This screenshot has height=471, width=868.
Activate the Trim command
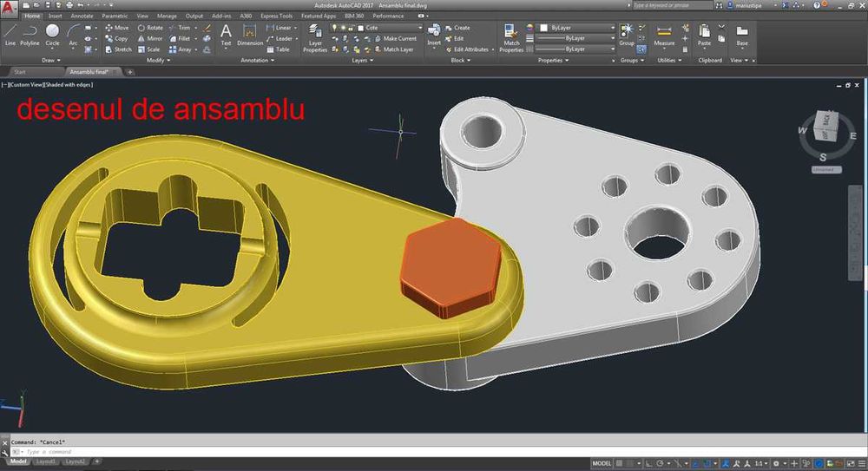point(180,28)
